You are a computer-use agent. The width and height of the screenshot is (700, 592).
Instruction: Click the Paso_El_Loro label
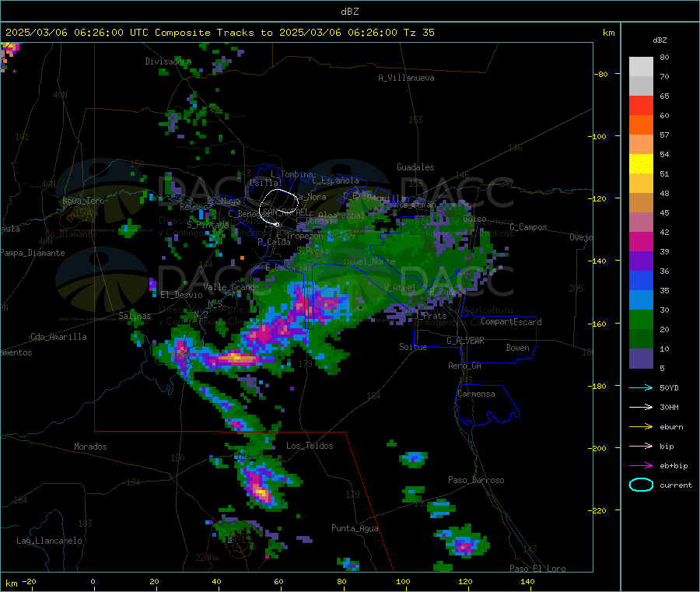pyautogui.click(x=538, y=569)
